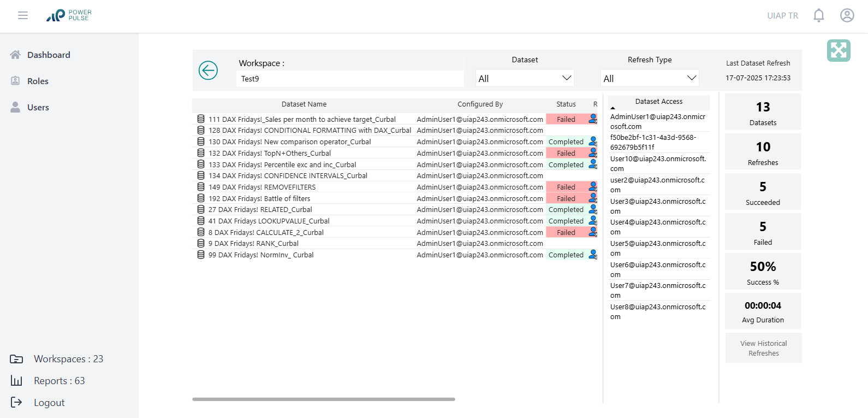The width and height of the screenshot is (868, 418).
Task: Click the Users person icon
Action: 15,107
